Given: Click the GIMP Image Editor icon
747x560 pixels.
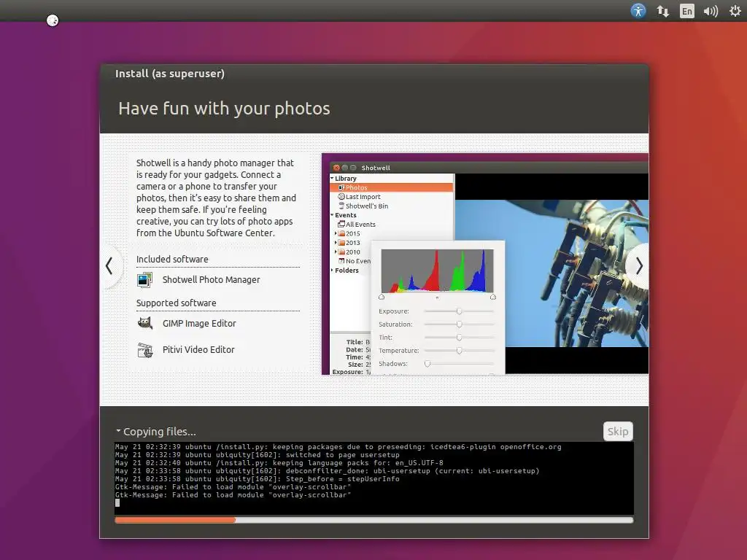Looking at the screenshot, I should 144,323.
